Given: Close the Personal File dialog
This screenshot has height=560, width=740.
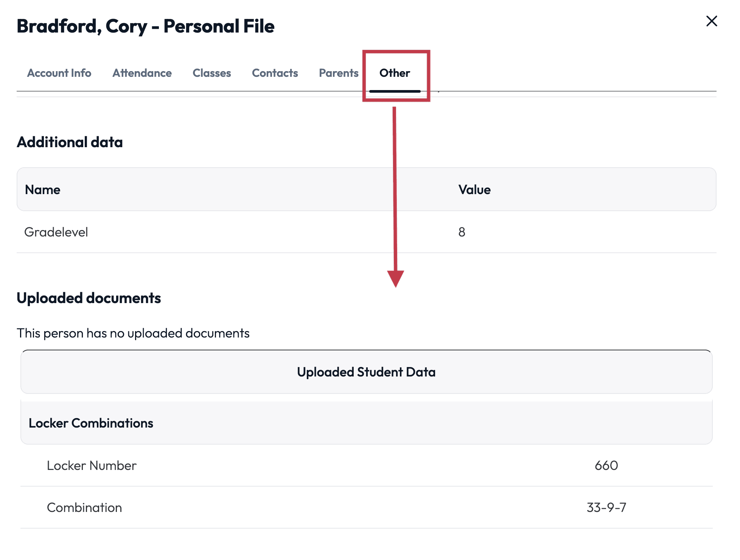Looking at the screenshot, I should [x=712, y=22].
